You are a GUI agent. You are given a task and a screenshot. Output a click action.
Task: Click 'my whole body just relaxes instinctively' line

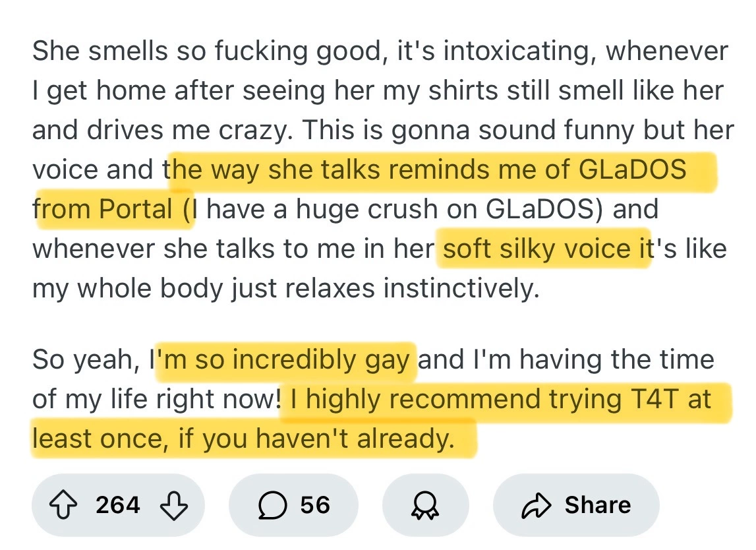pos(285,288)
